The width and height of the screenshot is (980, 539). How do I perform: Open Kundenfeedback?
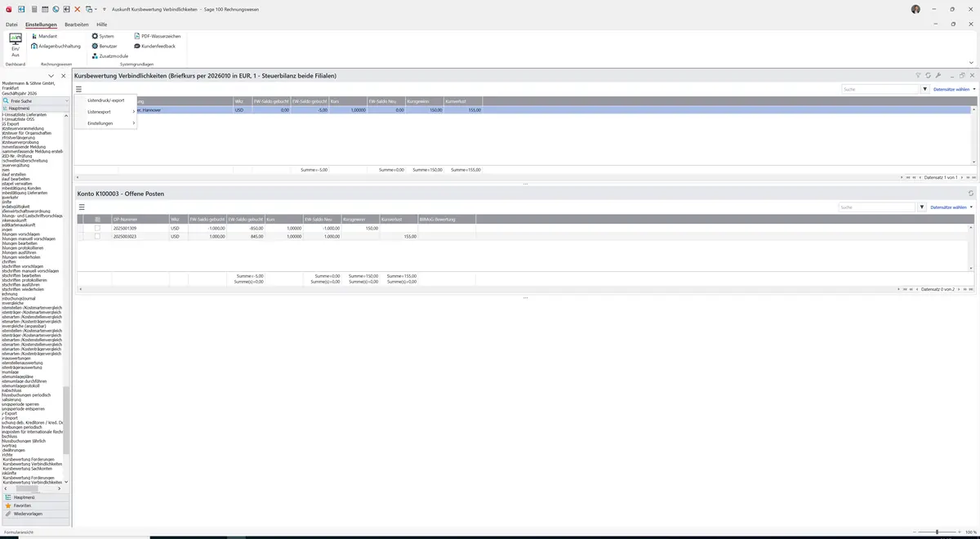(154, 46)
